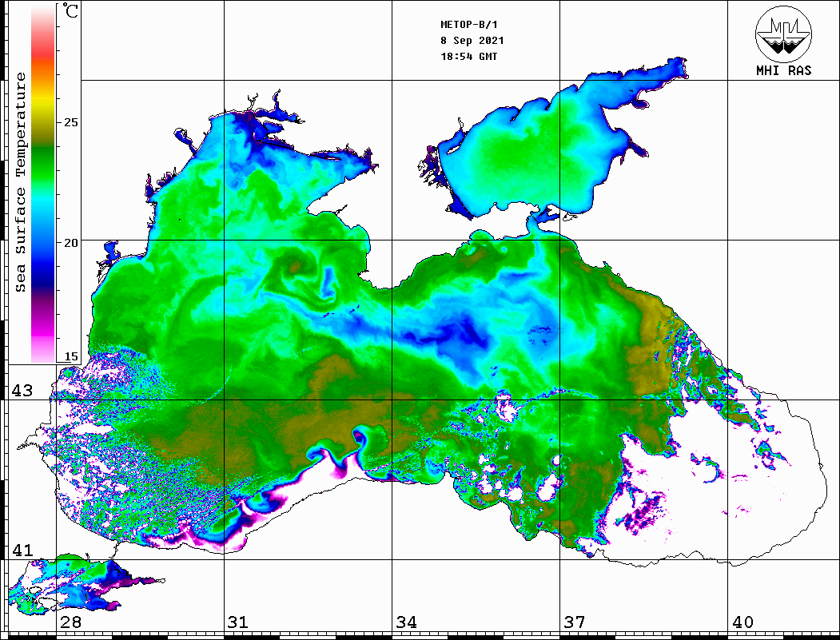The height and width of the screenshot is (640, 840).
Task: Click the MHI RAS logo emblem
Action: pyautogui.click(x=784, y=34)
